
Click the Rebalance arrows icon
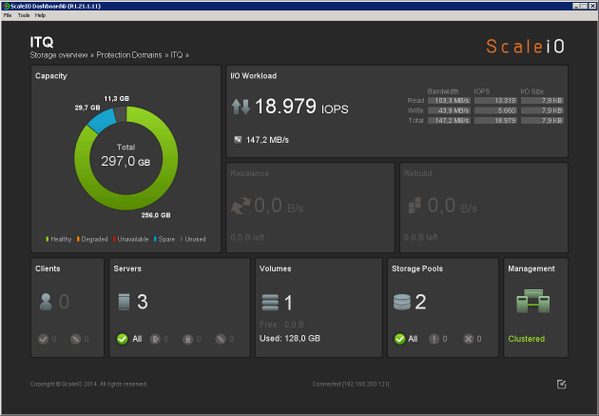pyautogui.click(x=241, y=206)
